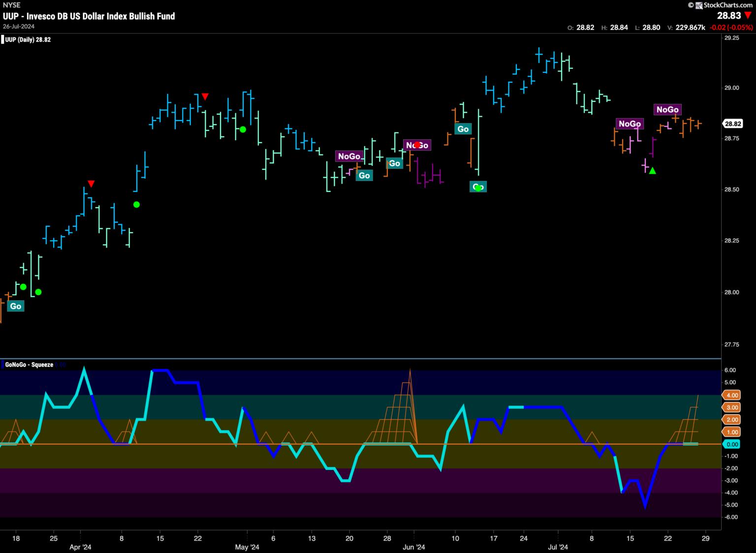The height and width of the screenshot is (553, 756).
Task: Select the green dot on the mid-June Go label
Action: click(478, 187)
